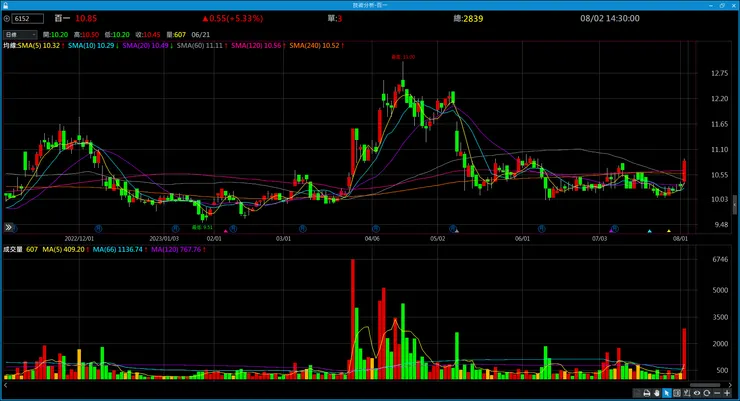The width and height of the screenshot is (740, 401).
Task: Click the refresh chart icon
Action: (x=706, y=393)
